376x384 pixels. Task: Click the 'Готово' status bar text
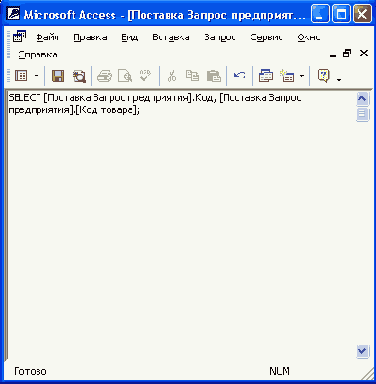coord(30,371)
